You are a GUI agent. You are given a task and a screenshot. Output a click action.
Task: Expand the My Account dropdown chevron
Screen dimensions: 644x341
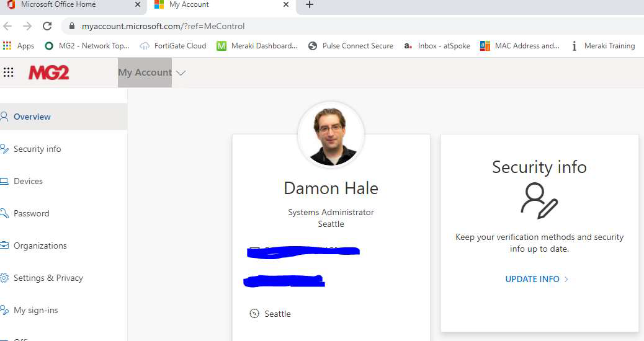(181, 73)
